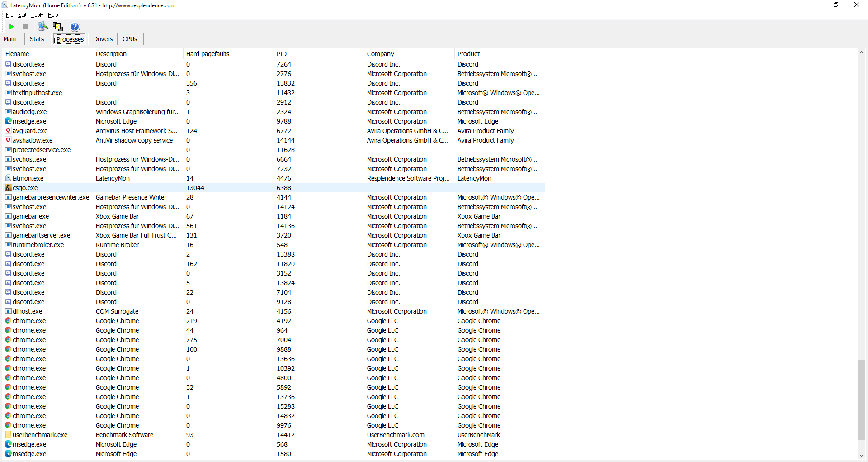The width and height of the screenshot is (868, 462).
Task: Click the audiodg.exe process icon
Action: tap(8, 112)
